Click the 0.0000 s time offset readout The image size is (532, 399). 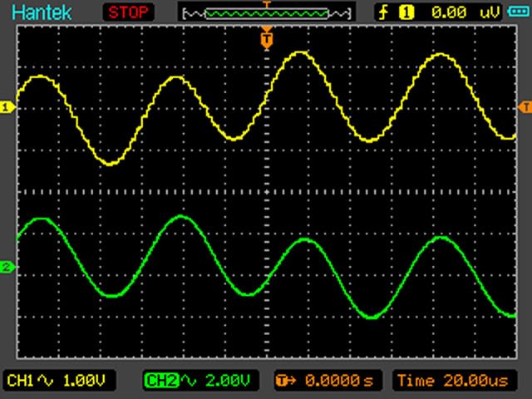click(x=339, y=381)
